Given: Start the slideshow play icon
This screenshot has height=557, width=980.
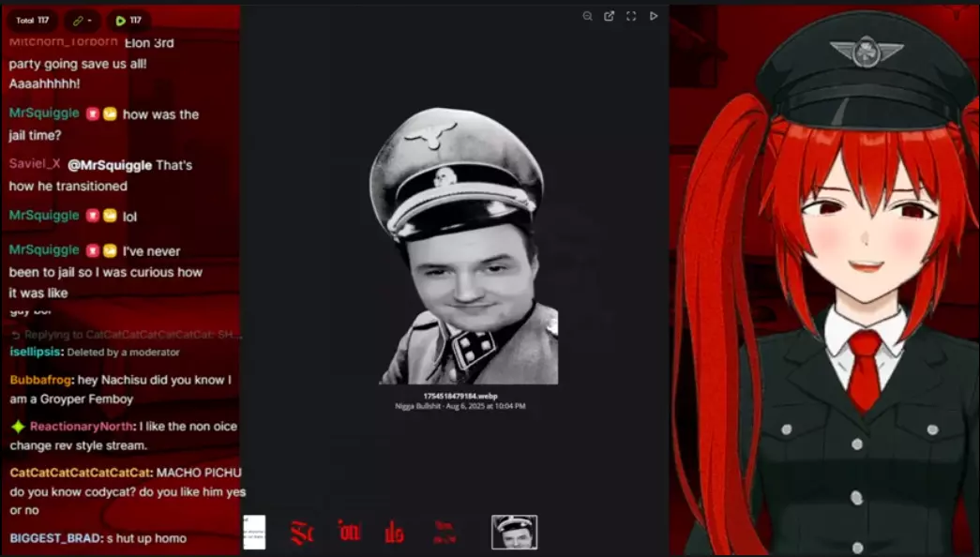Looking at the screenshot, I should tap(654, 16).
